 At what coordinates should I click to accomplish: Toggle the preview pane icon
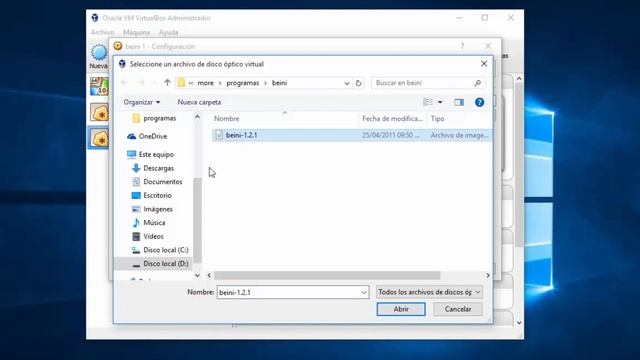point(459,102)
